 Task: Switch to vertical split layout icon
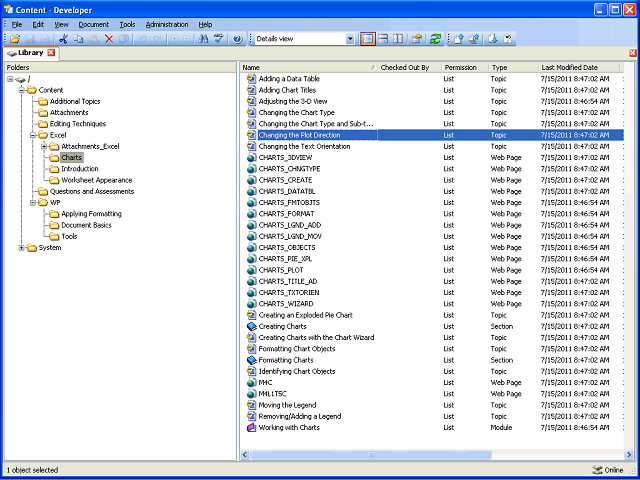[398, 39]
